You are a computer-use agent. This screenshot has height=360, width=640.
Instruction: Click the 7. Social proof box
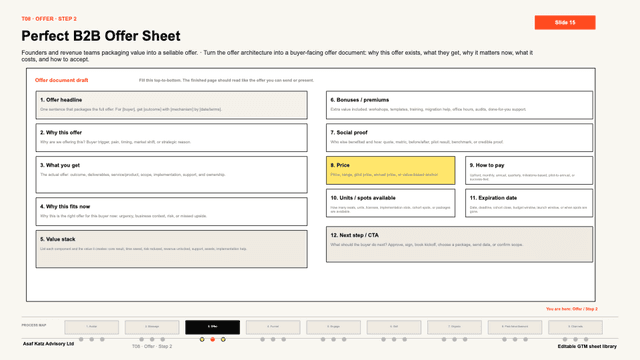pyautogui.click(x=459, y=138)
